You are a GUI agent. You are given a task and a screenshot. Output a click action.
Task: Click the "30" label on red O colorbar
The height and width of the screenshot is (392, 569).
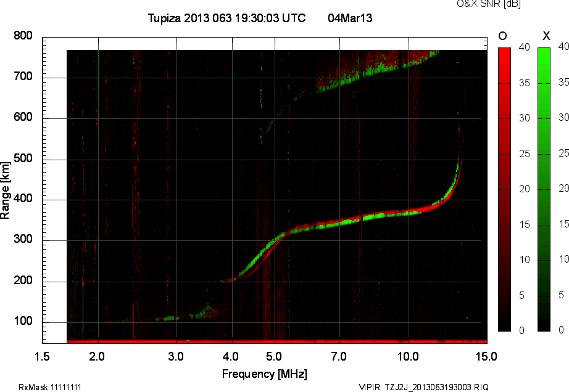[x=524, y=118]
